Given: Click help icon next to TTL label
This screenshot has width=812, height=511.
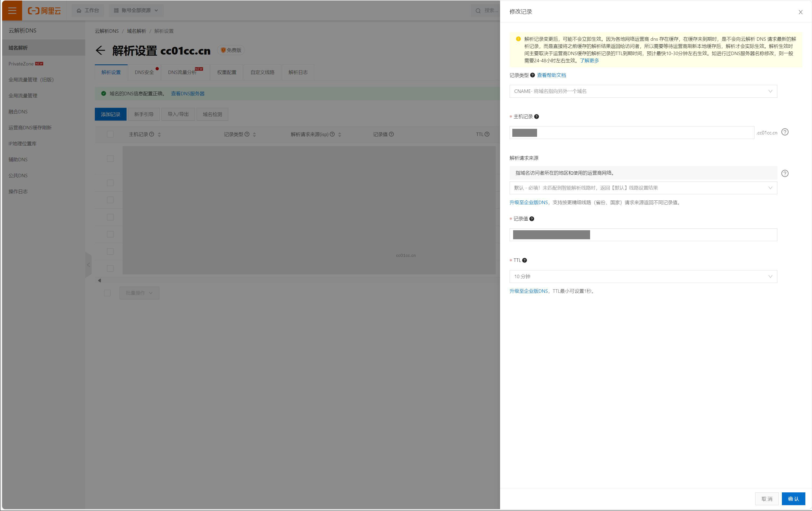Looking at the screenshot, I should click(524, 260).
